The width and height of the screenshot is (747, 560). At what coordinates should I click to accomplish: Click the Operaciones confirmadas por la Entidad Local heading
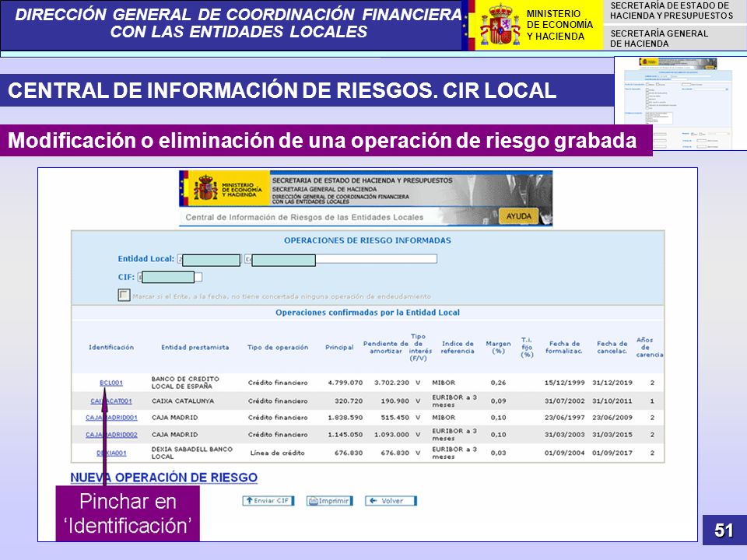[367, 313]
